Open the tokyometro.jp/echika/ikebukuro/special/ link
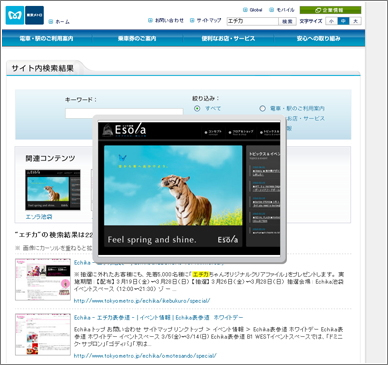 tap(142, 301)
